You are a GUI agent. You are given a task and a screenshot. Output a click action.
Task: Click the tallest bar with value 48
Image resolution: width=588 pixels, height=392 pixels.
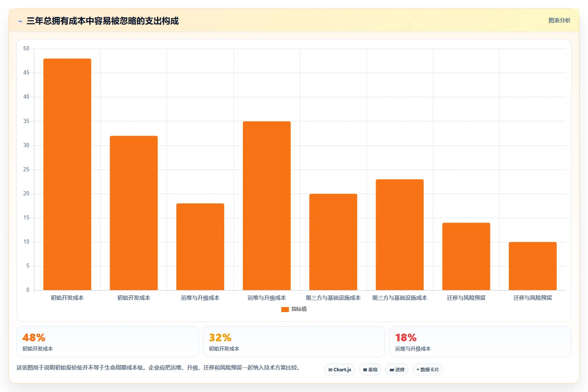coord(67,174)
